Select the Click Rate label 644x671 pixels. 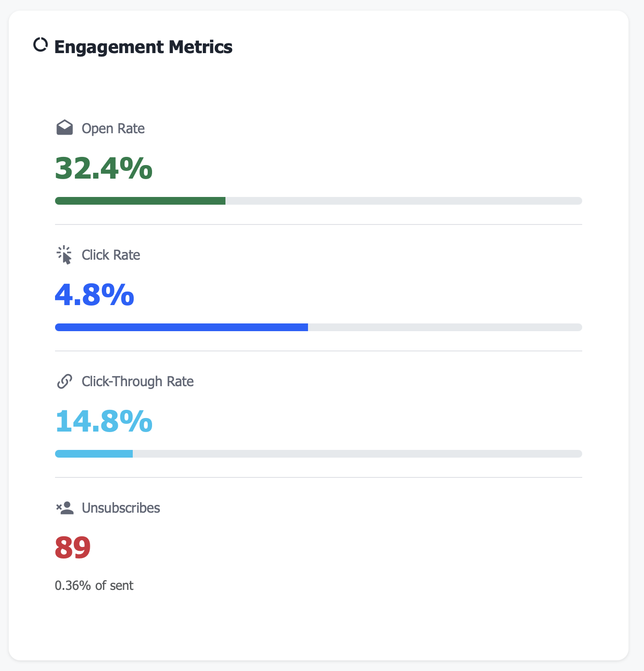pyautogui.click(x=111, y=255)
